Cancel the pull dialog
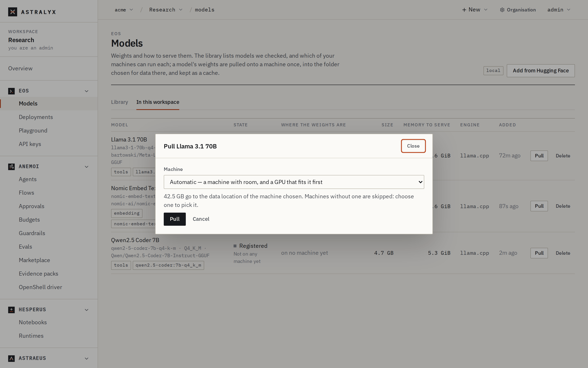 click(201, 219)
